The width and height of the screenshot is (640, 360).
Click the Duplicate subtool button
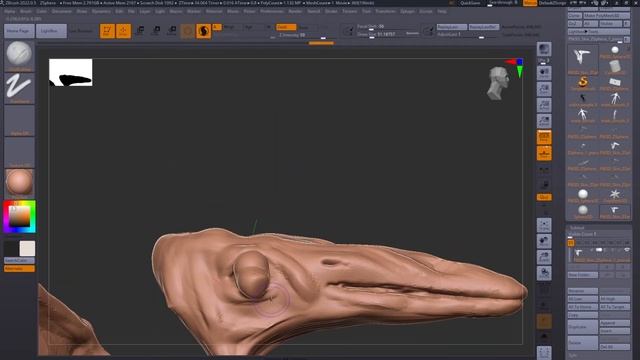pyautogui.click(x=582, y=327)
